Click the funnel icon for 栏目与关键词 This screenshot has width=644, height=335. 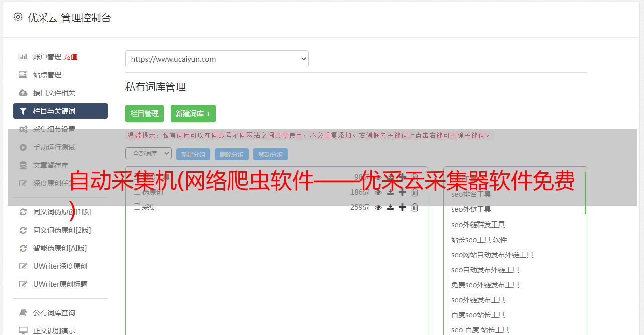coord(23,111)
